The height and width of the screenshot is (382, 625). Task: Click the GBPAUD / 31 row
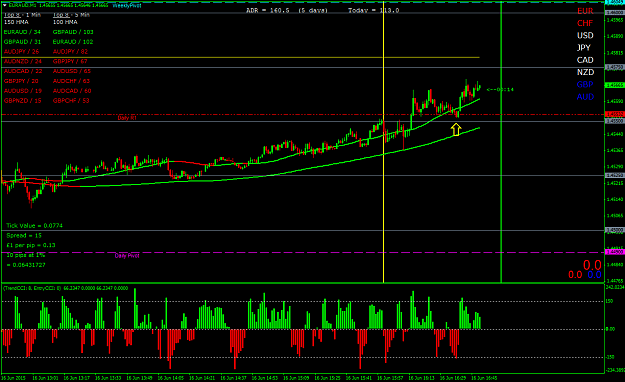[x=22, y=42]
